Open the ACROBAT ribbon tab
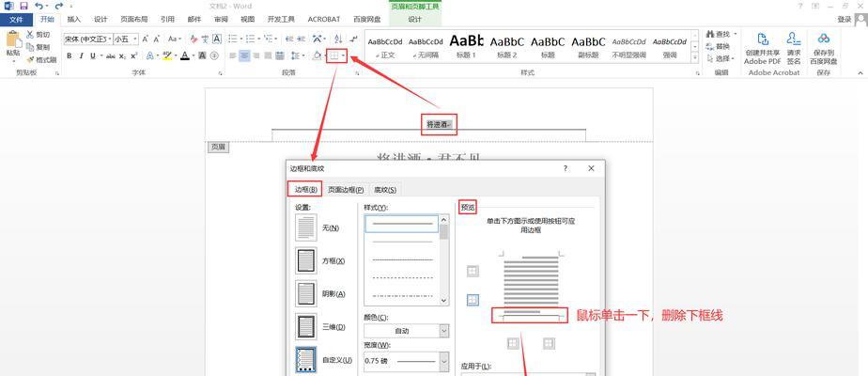This screenshot has width=868, height=376. (x=324, y=20)
